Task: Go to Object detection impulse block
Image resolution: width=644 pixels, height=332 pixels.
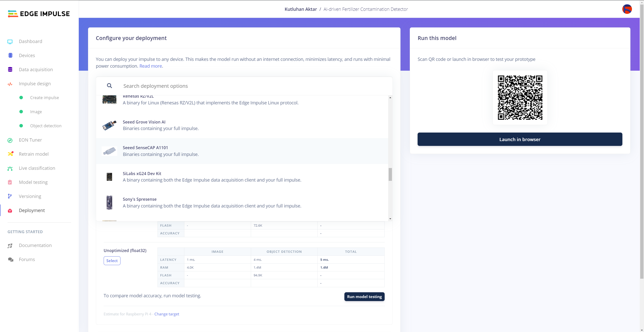Action: click(x=46, y=126)
